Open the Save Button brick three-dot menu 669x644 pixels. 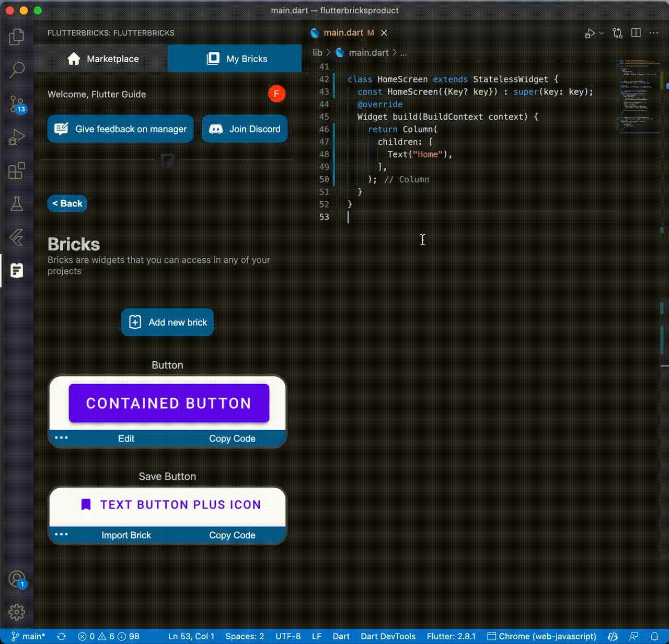(x=61, y=534)
